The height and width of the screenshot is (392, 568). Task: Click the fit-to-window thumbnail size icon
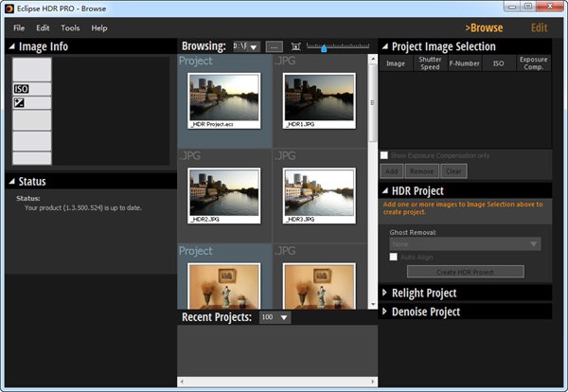(296, 46)
